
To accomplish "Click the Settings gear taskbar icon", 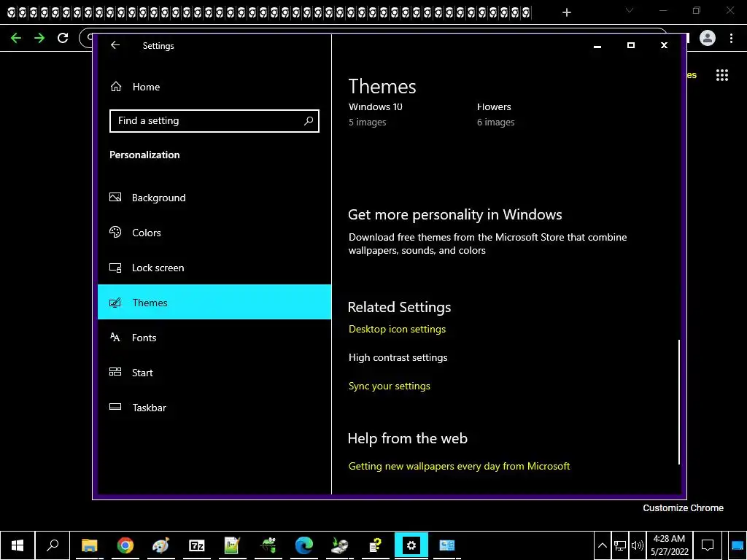I will pos(411,545).
